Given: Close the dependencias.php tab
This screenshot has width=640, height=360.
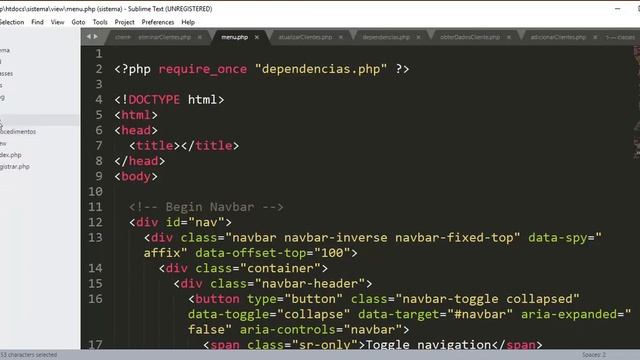Looking at the screenshot, I should click(x=418, y=37).
